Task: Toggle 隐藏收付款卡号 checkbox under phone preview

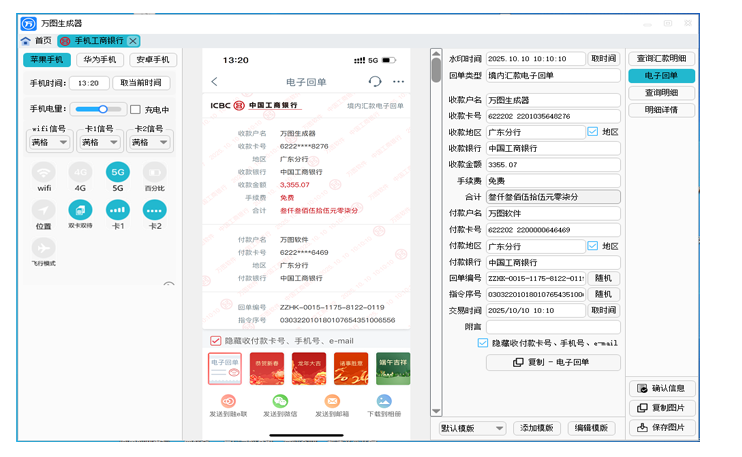Action: 215,341
